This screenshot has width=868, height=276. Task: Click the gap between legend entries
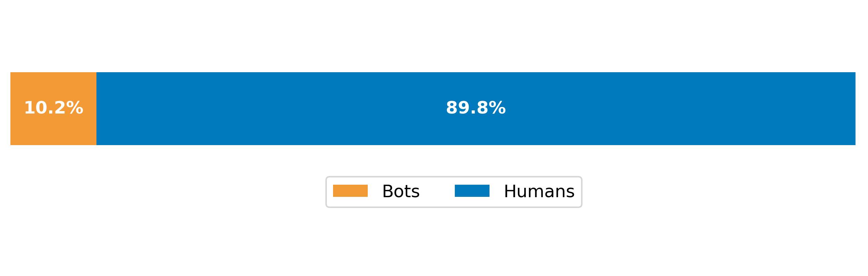pyautogui.click(x=437, y=191)
